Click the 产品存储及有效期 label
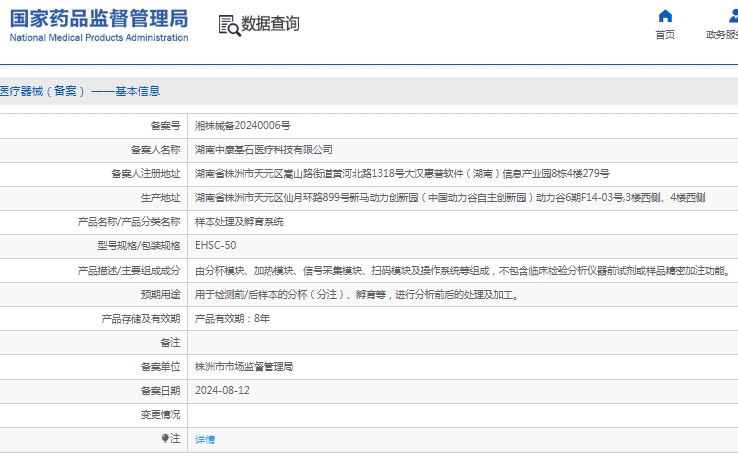 (x=141, y=319)
